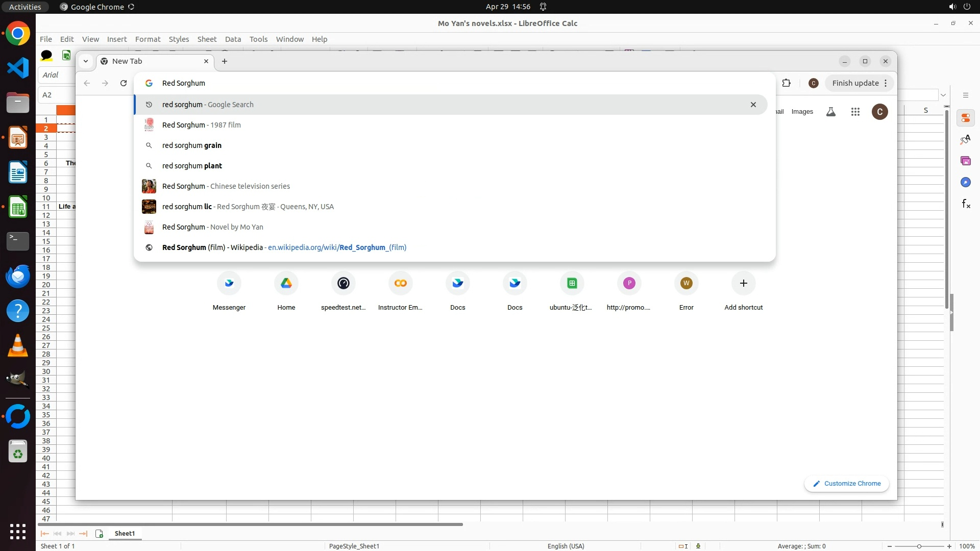This screenshot has height=551, width=980.
Task: Select Red Sorghum Novel by Mo Yan
Action: [x=212, y=227]
